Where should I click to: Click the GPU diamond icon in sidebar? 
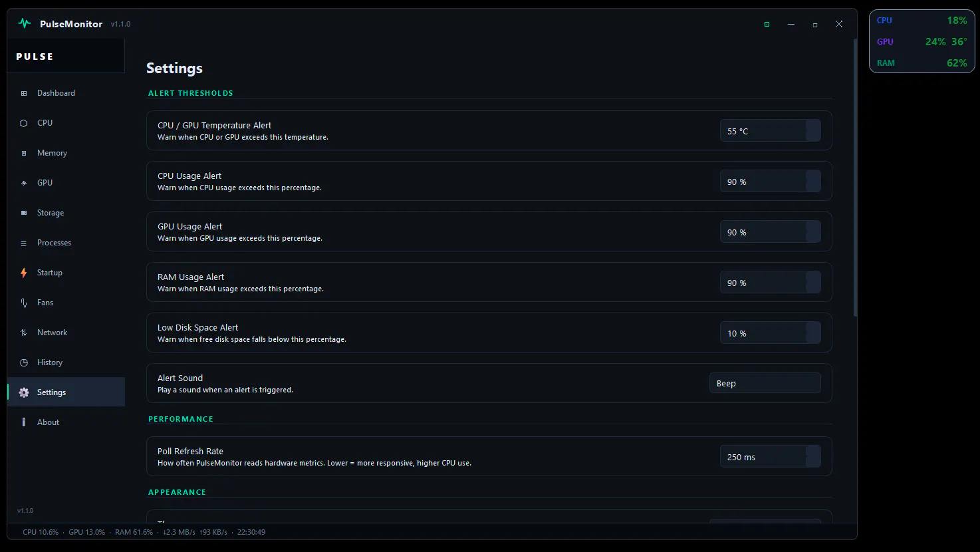24,183
